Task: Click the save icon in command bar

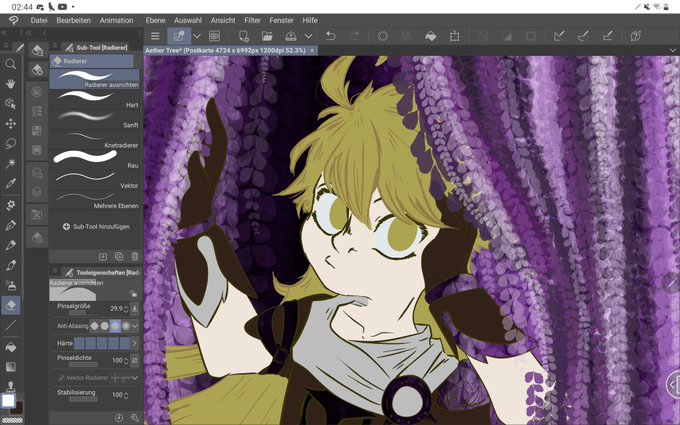Action: coord(291,36)
